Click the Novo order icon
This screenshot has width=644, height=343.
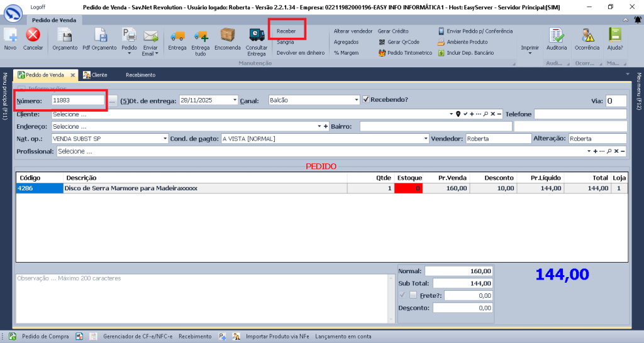pyautogui.click(x=10, y=35)
